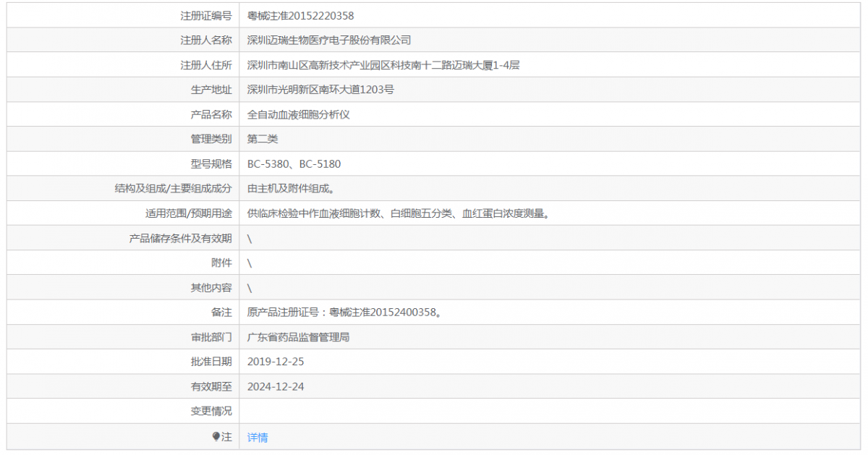Image resolution: width=868 pixels, height=455 pixels.
Task: Click the 生产地址 label
Action: pyautogui.click(x=211, y=90)
